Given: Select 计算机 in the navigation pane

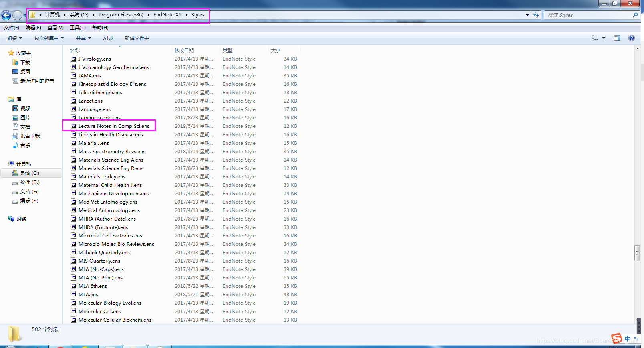Looking at the screenshot, I should [x=24, y=164].
